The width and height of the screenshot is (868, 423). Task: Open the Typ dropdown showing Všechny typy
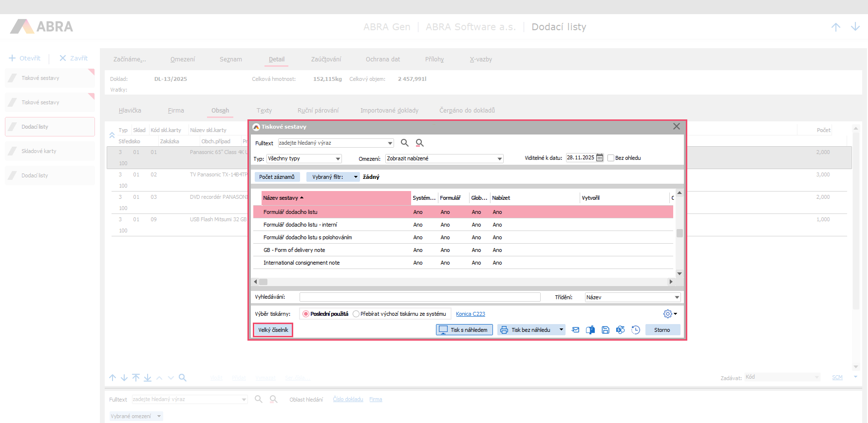[338, 158]
